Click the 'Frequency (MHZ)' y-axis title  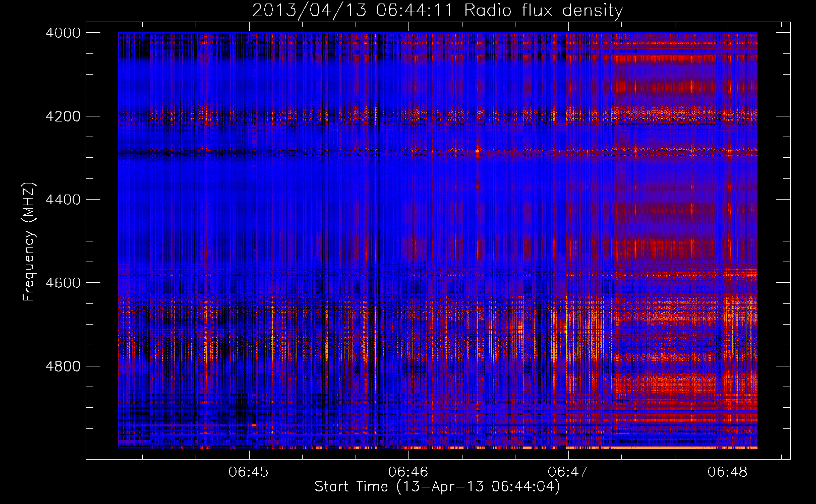tap(29, 242)
